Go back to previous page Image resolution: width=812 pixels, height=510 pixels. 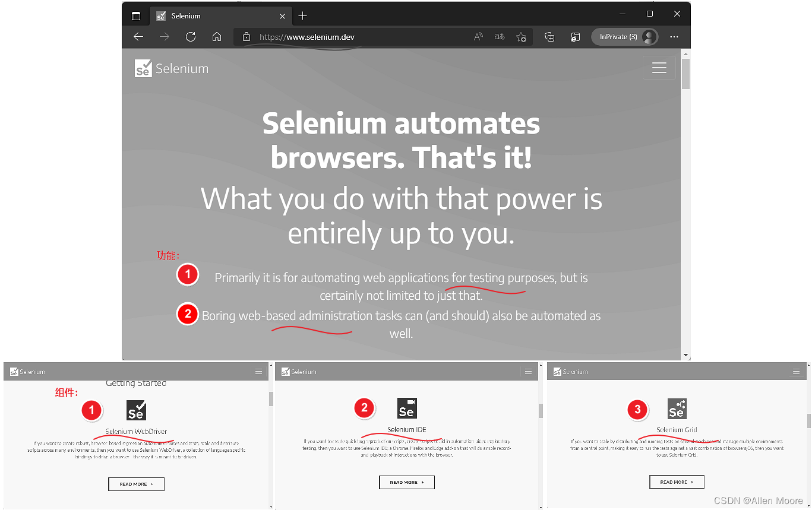[138, 37]
